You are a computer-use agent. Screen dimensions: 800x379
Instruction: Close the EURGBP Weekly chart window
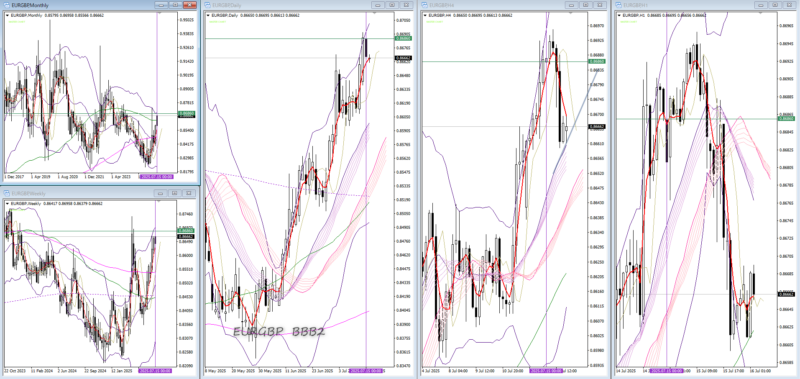189,193
